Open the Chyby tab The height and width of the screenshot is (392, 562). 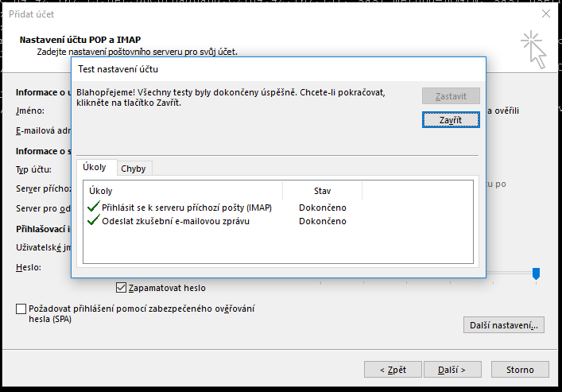pyautogui.click(x=134, y=169)
